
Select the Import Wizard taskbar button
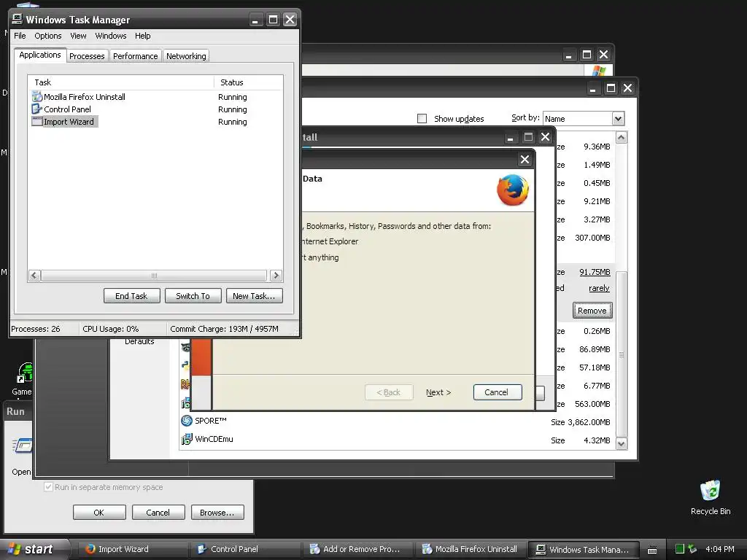pyautogui.click(x=132, y=549)
